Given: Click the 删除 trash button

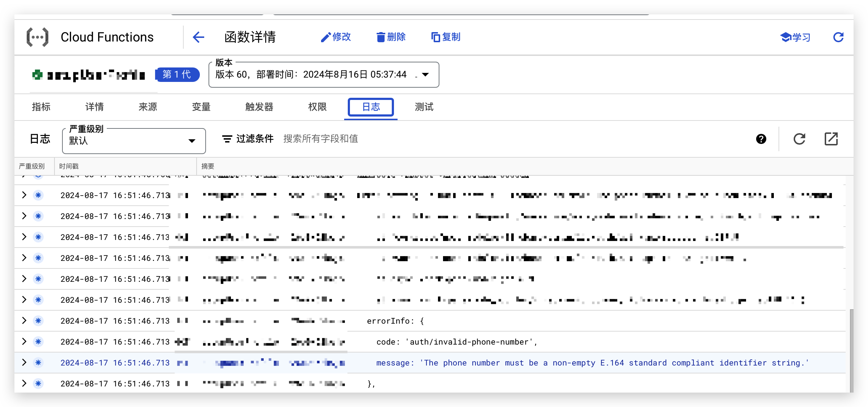Looking at the screenshot, I should (391, 37).
